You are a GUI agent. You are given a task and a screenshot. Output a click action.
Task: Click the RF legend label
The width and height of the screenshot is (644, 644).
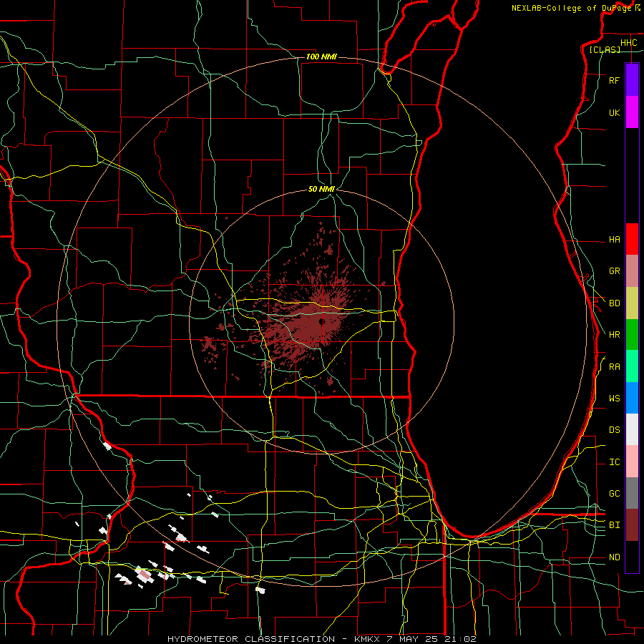pyautogui.click(x=614, y=80)
